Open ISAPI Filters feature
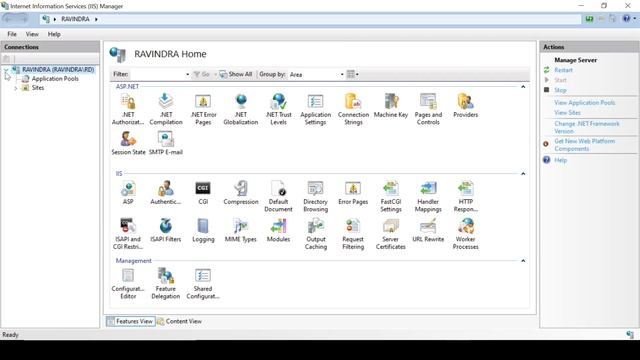The height and width of the screenshot is (360, 640). coord(166,230)
